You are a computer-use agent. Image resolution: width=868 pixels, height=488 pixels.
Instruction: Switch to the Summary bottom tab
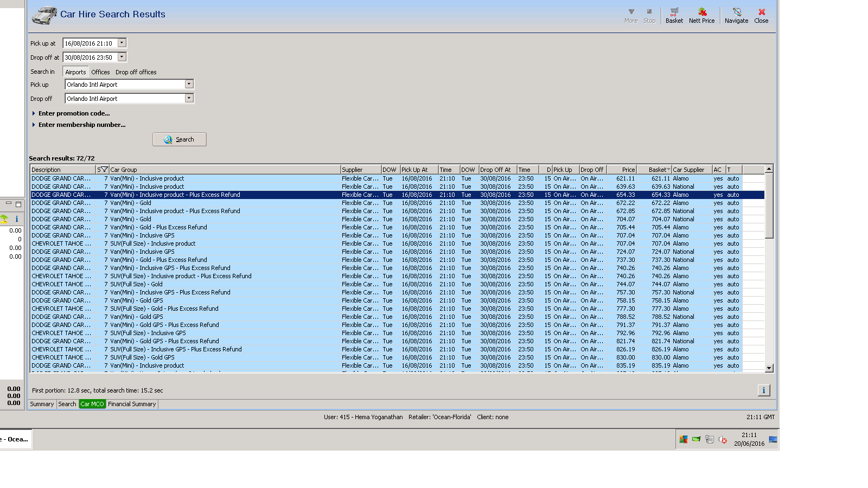click(x=42, y=404)
